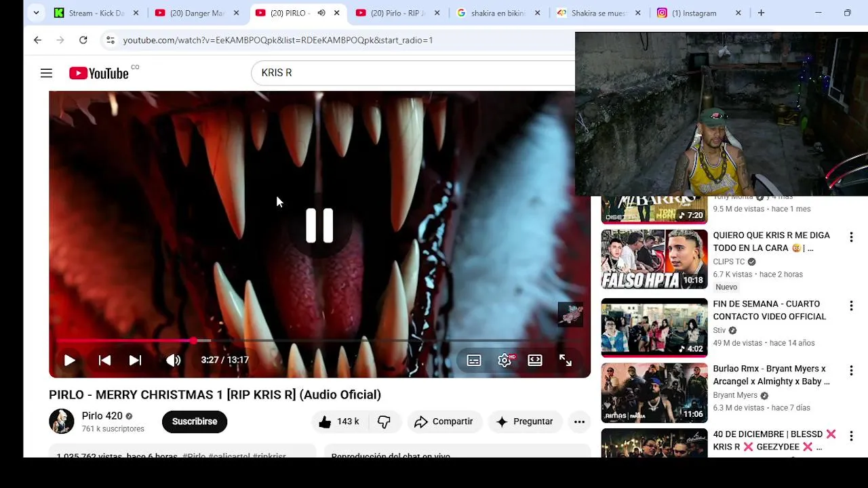Click the channel watermark on video corner
Image resolution: width=868 pixels, height=488 pixels.
point(570,314)
